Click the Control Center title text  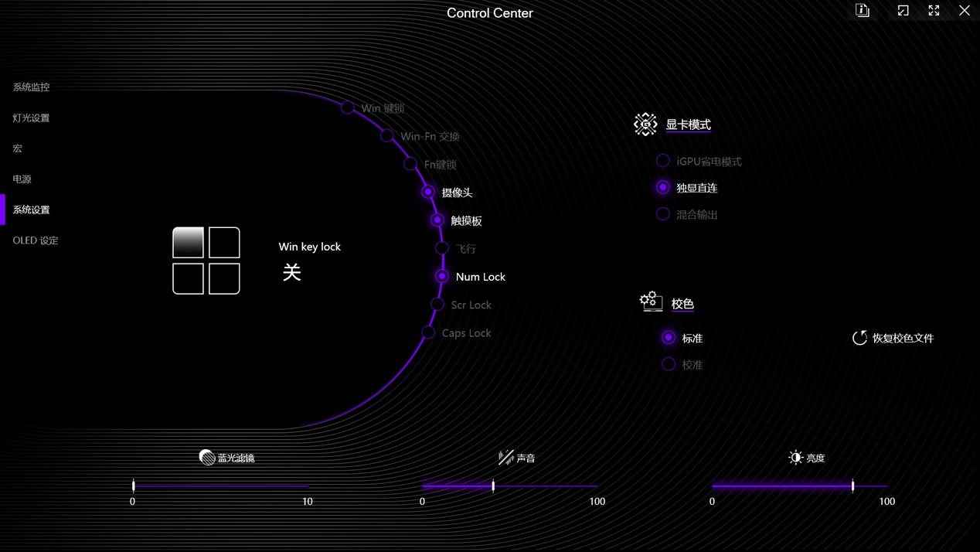click(x=490, y=13)
